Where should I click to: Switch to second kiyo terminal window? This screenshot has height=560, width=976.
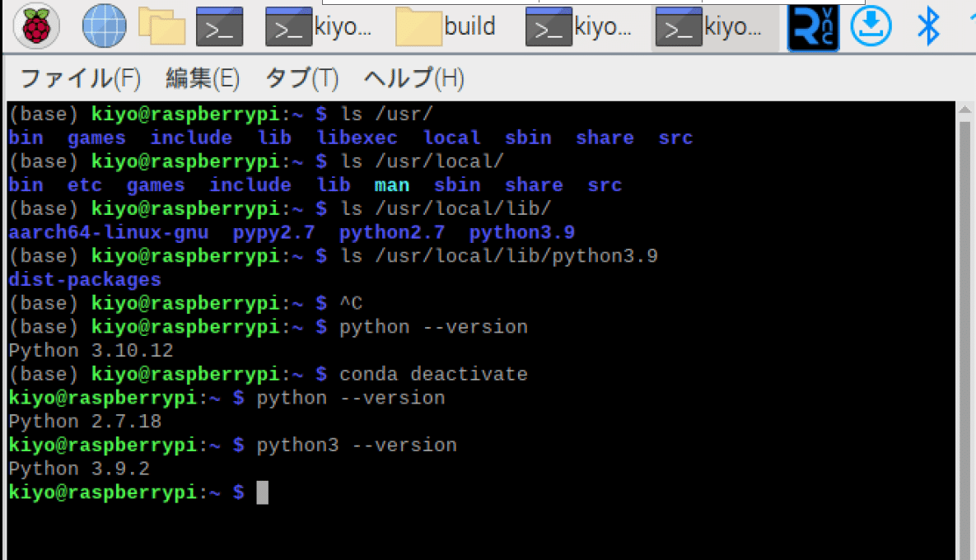[x=580, y=26]
